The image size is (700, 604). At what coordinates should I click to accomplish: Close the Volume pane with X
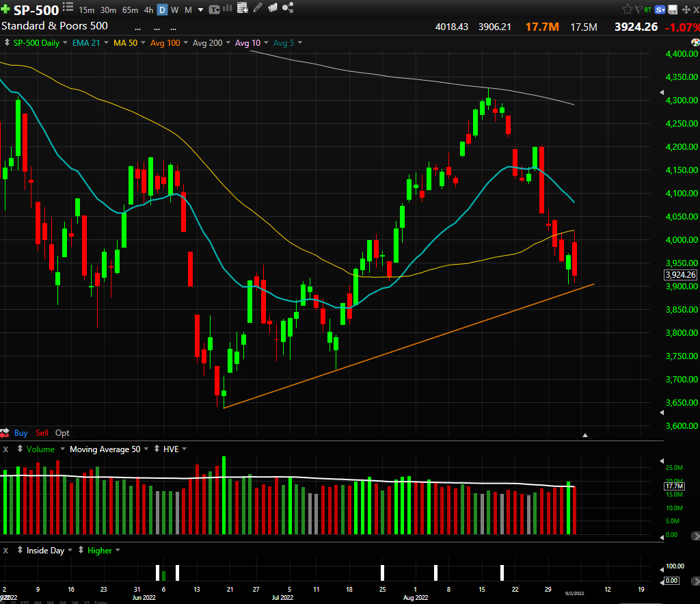pos(5,449)
